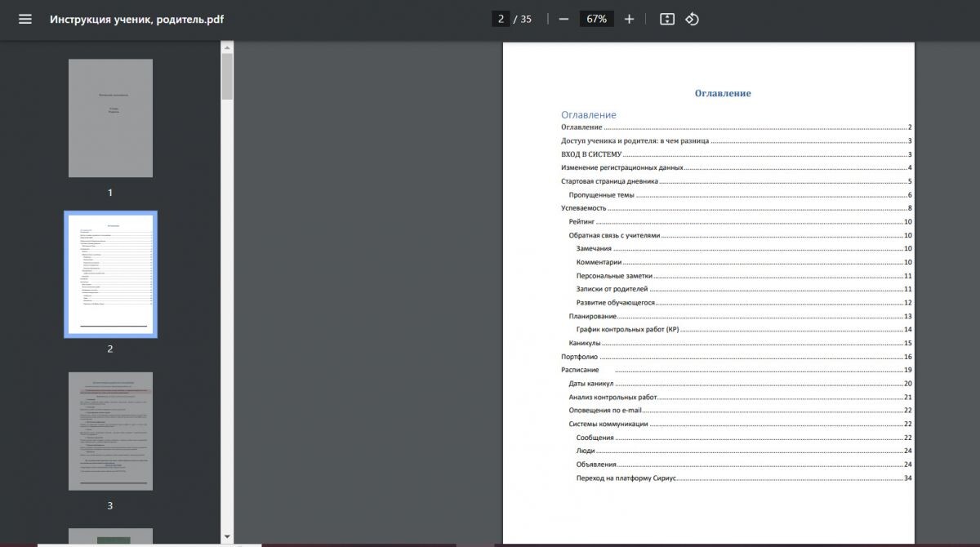The height and width of the screenshot is (547, 980).
Task: Click the file name 'Инструкция ученик, родитель.pdf'
Action: pos(136,19)
